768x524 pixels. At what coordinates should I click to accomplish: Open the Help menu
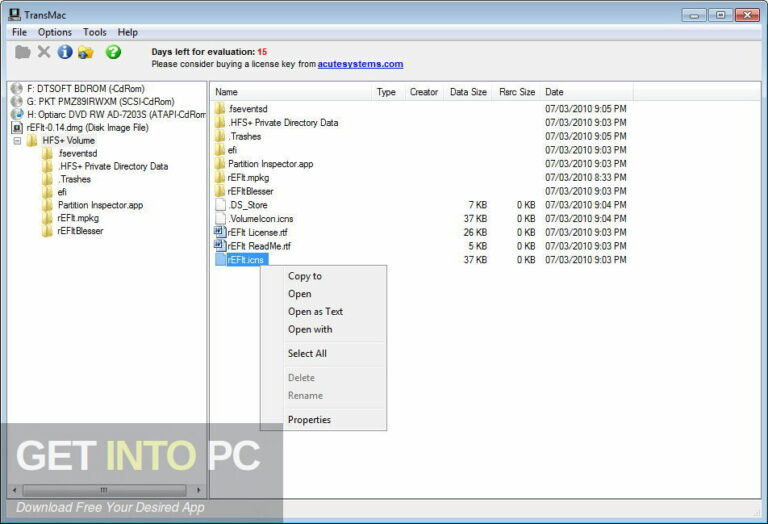pyautogui.click(x=127, y=32)
